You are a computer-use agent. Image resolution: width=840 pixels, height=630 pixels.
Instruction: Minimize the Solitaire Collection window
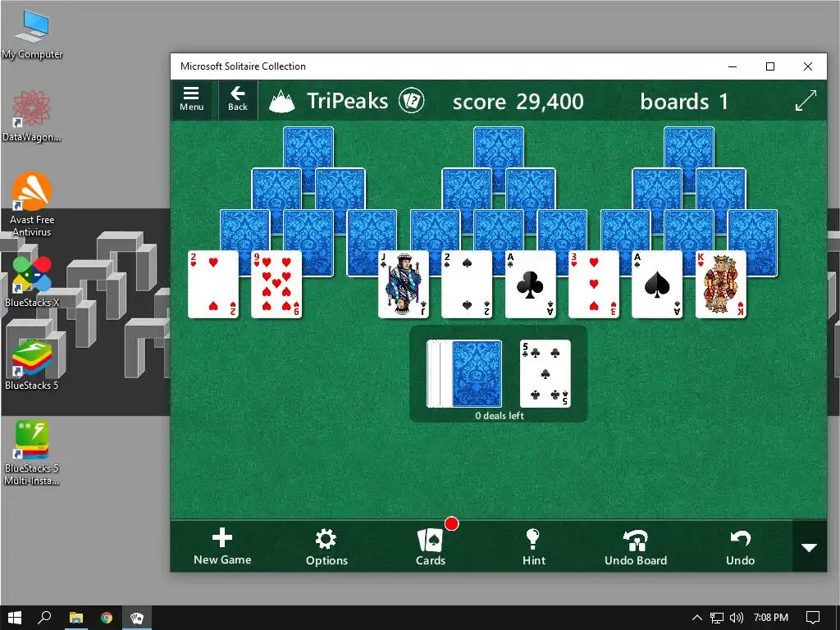733,66
